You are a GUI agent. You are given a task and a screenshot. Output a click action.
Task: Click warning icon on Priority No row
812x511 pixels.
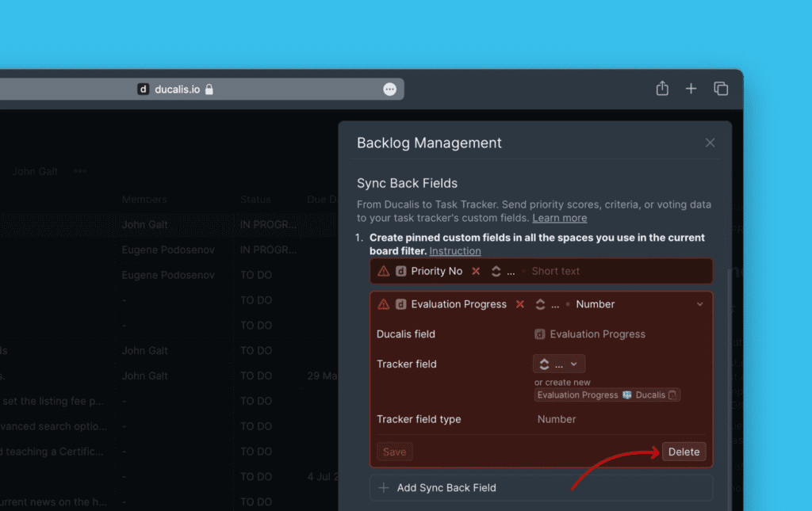point(384,271)
